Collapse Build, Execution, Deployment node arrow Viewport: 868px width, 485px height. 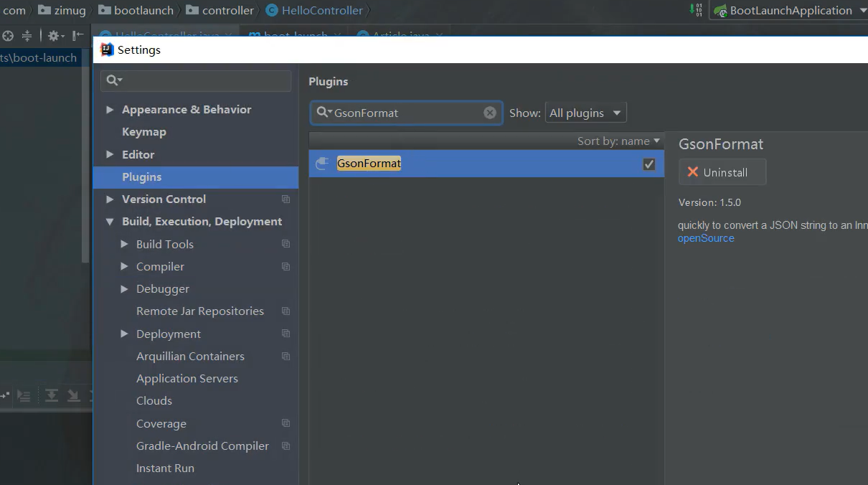[110, 222]
